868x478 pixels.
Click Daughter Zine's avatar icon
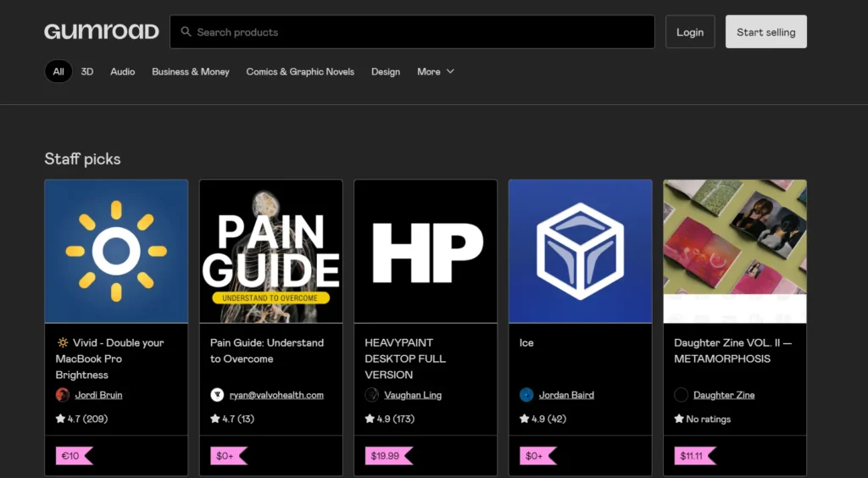(681, 395)
